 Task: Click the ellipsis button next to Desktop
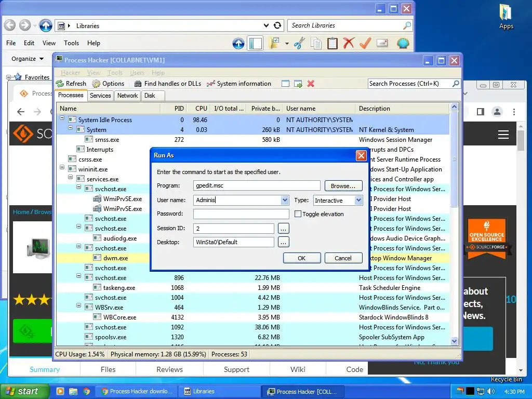coord(283,242)
